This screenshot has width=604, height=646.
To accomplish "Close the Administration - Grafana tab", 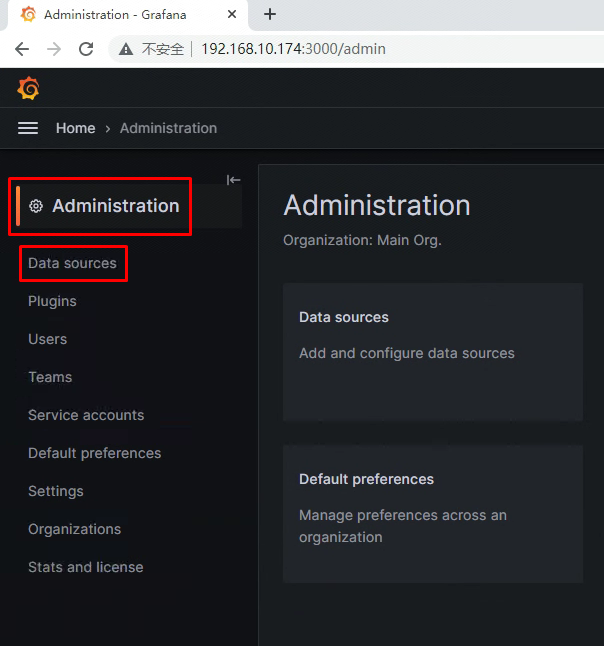I will (x=232, y=14).
